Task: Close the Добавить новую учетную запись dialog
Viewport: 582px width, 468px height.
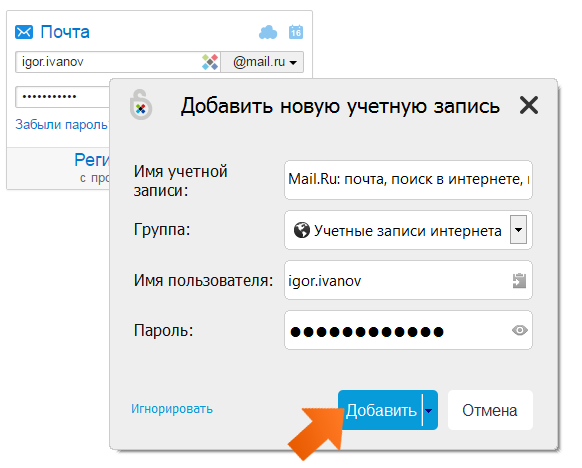Action: [529, 105]
